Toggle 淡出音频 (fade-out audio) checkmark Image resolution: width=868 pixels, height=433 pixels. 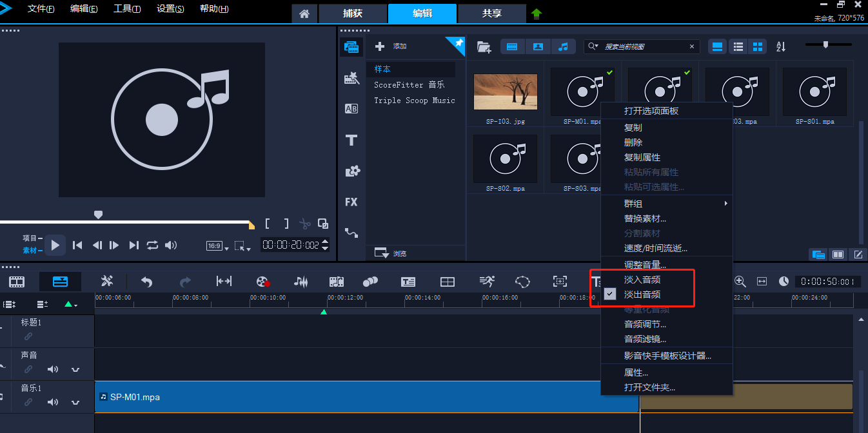(642, 294)
